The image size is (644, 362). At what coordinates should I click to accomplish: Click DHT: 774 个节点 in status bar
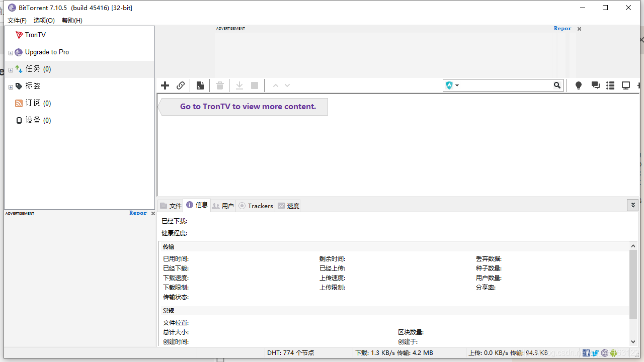(291, 353)
